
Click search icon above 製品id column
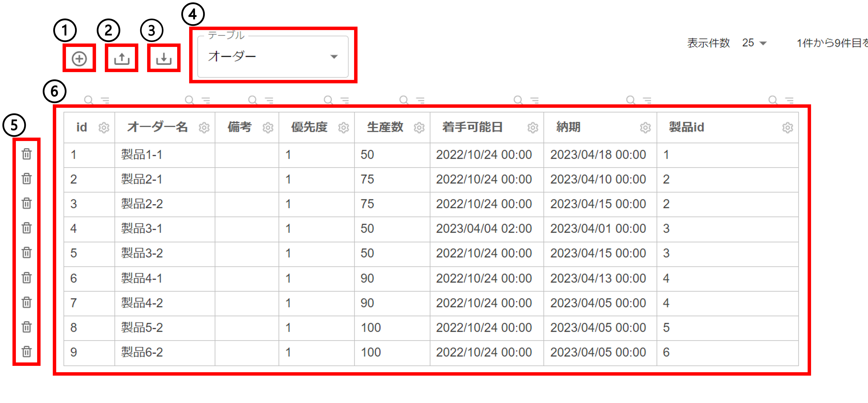click(773, 100)
